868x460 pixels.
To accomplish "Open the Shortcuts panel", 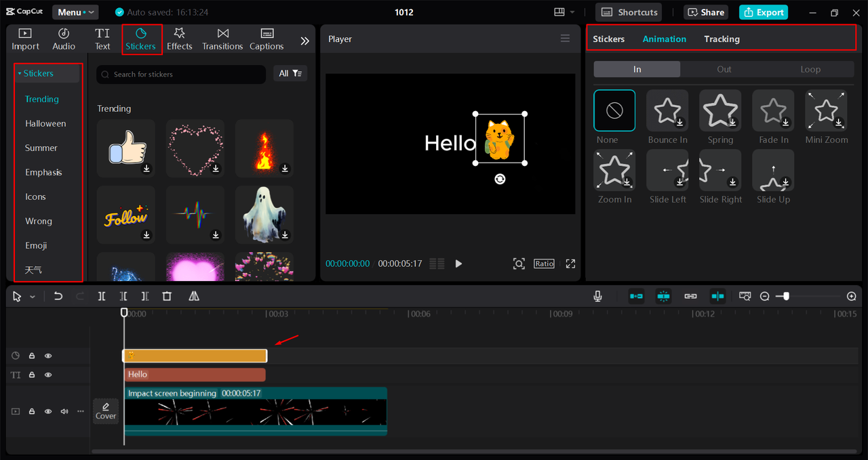I will pyautogui.click(x=629, y=12).
